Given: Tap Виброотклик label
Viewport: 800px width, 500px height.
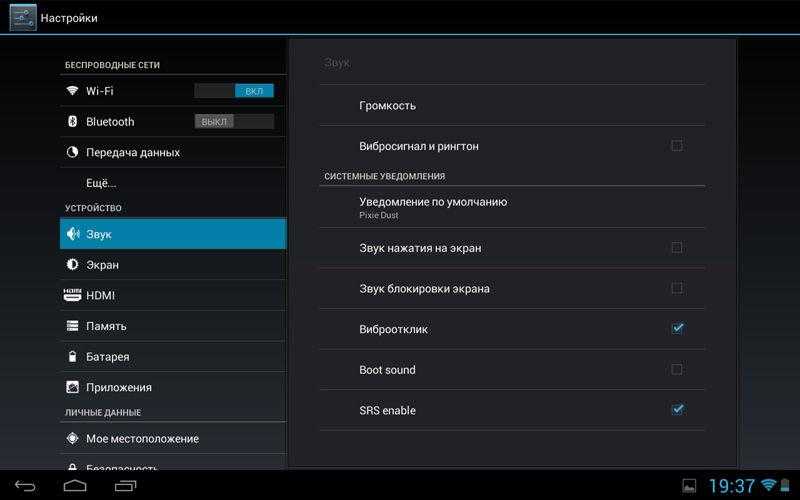Looking at the screenshot, I should [x=393, y=329].
